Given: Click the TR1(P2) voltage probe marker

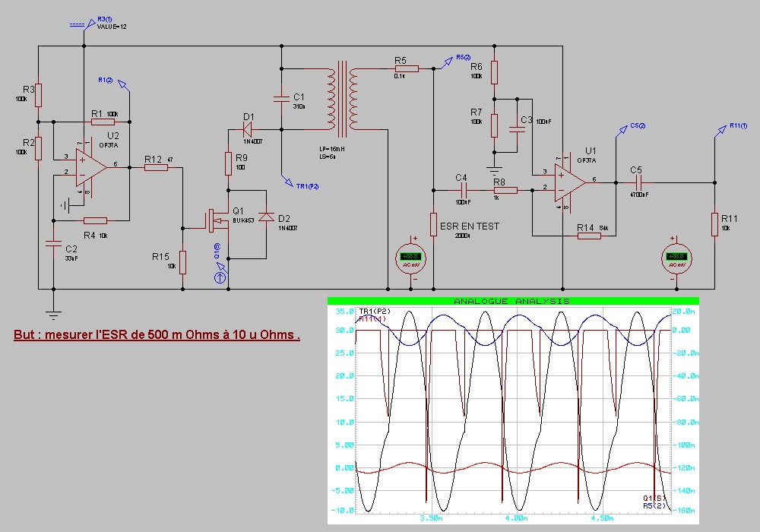Looking at the screenshot, I should [289, 181].
